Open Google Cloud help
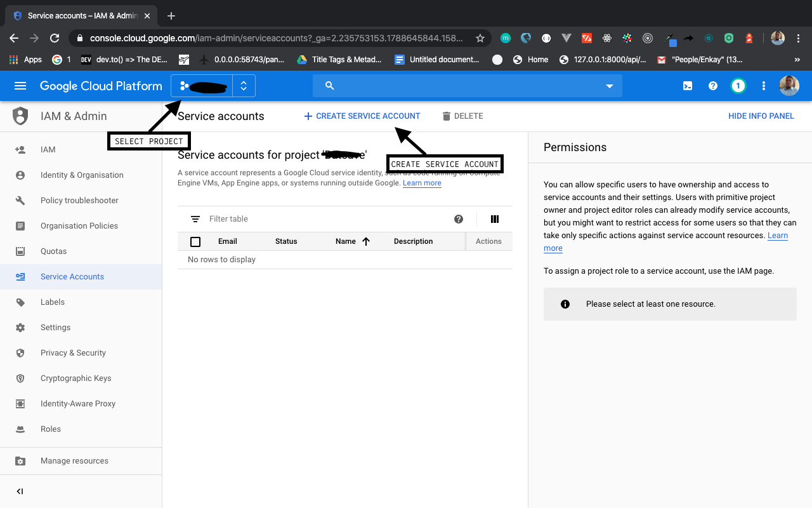Viewport: 812px width, 508px height. coord(712,85)
